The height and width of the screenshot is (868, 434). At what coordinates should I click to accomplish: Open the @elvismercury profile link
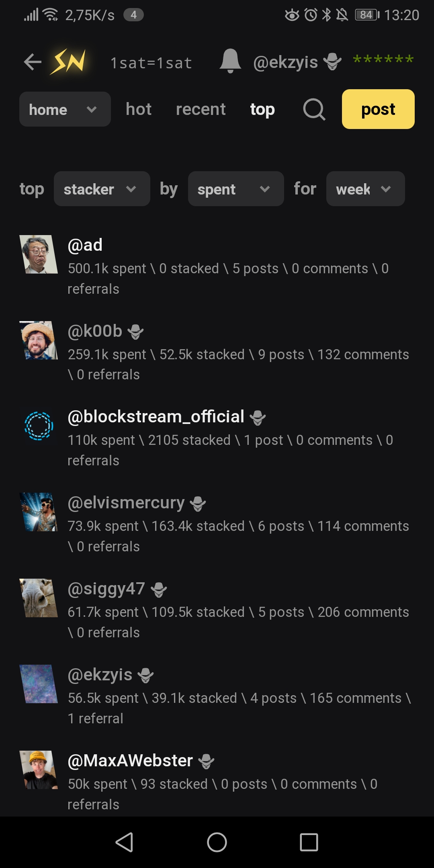pyautogui.click(x=126, y=503)
